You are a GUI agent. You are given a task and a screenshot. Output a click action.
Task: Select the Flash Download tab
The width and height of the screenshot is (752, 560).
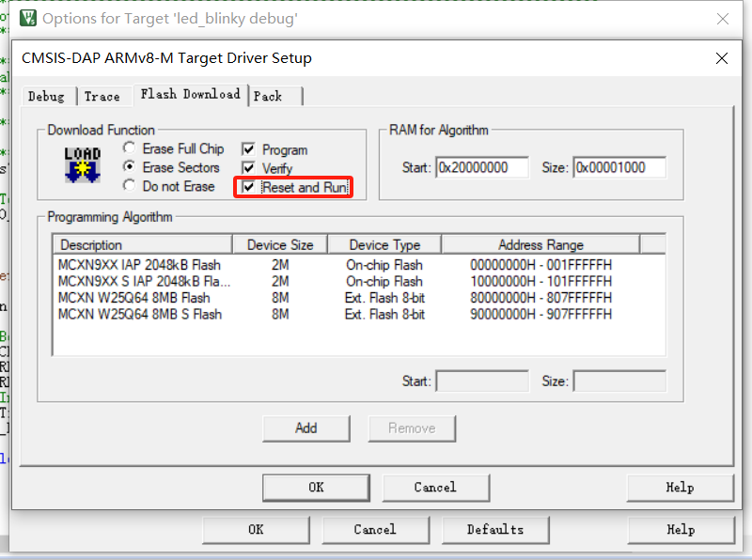click(191, 94)
